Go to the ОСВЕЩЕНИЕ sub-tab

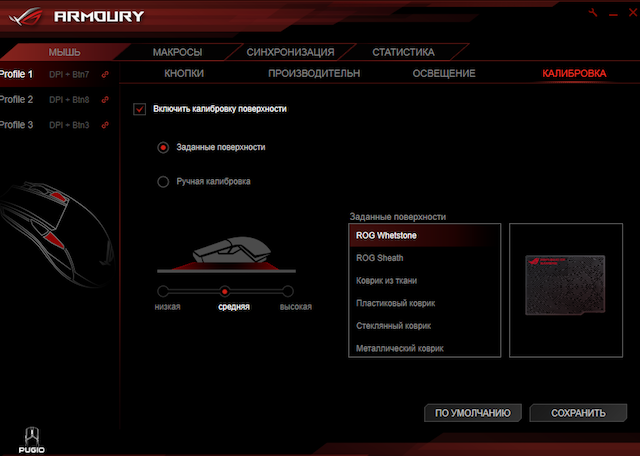tap(444, 73)
